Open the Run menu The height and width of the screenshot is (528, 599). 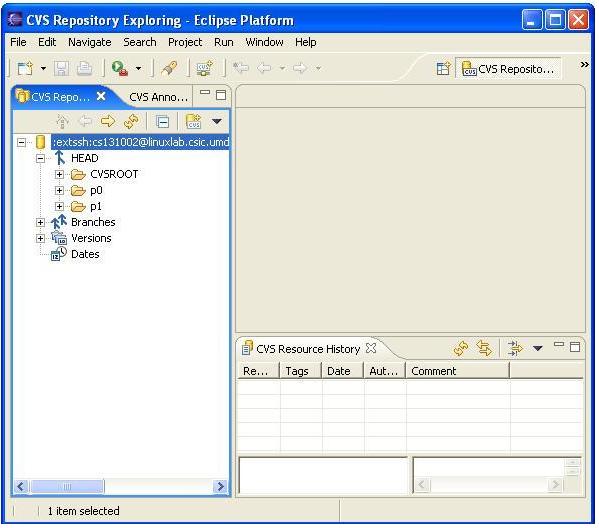point(223,42)
